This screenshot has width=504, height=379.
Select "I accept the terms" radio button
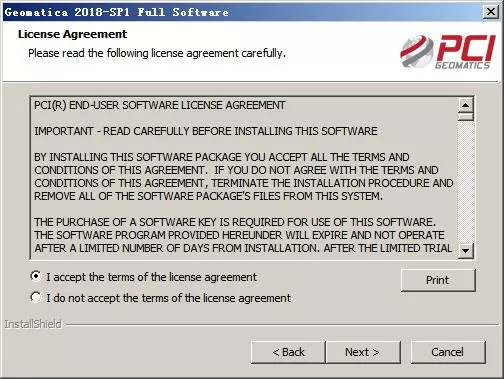(36, 277)
